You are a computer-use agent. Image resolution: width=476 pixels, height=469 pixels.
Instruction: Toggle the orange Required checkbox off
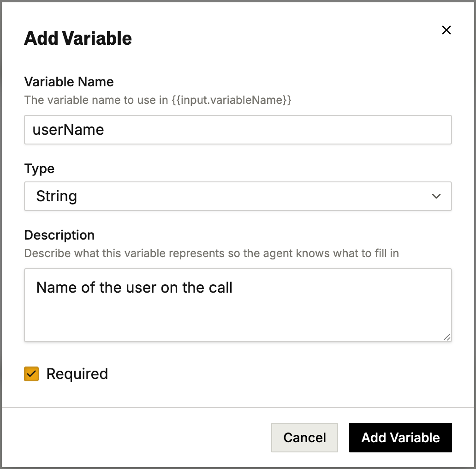[30, 374]
